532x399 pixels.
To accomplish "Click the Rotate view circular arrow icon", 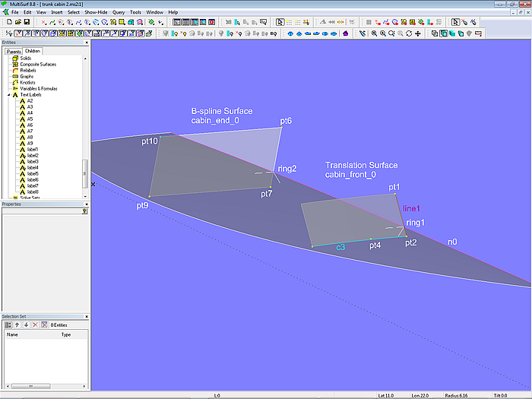I will (409, 33).
